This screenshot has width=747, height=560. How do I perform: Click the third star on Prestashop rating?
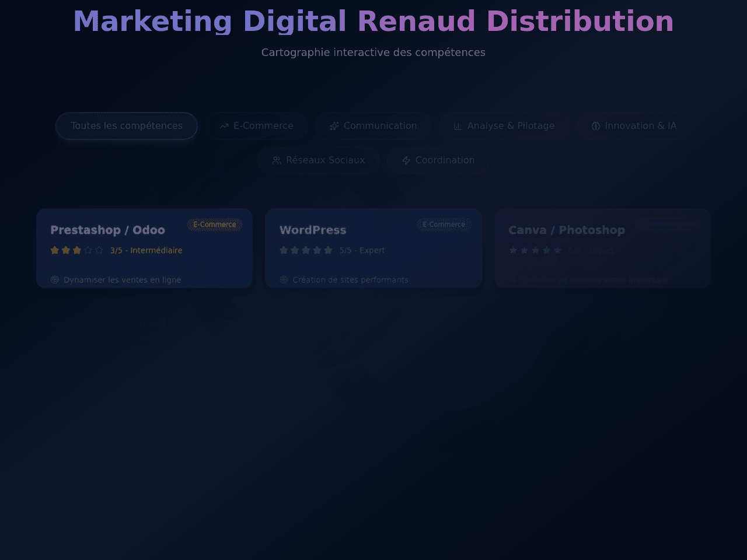tap(76, 250)
